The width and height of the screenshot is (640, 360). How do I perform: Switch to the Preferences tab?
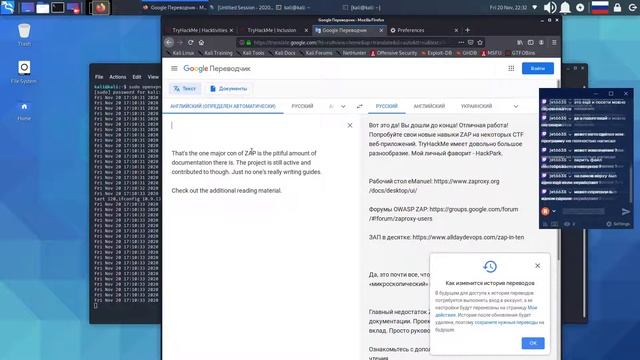411,30
